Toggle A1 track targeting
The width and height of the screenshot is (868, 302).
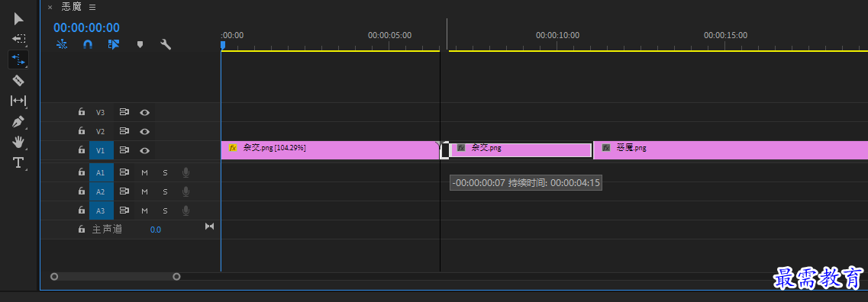coord(102,172)
